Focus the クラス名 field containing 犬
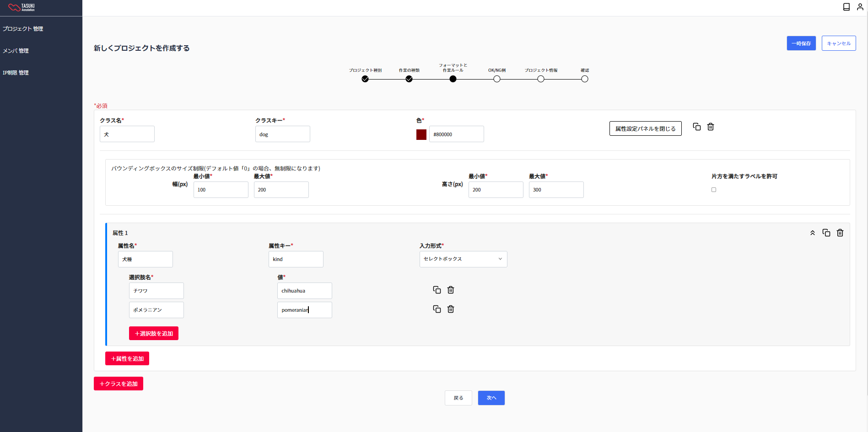 coord(127,134)
